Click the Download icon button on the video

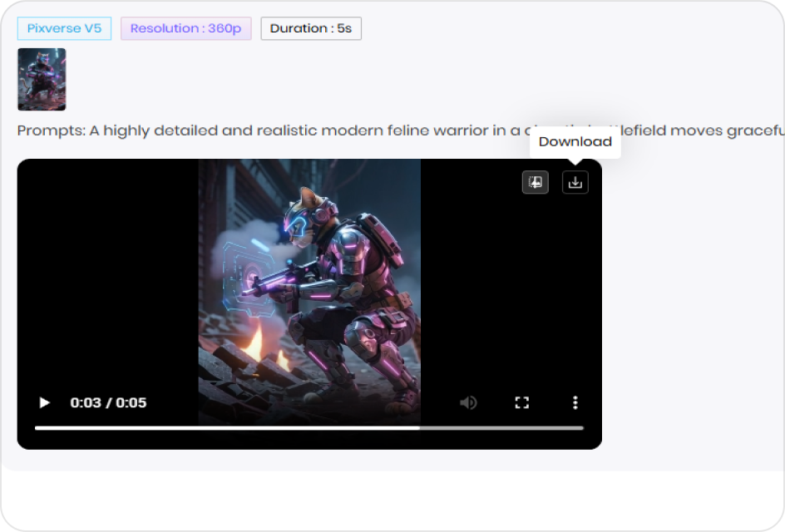click(x=575, y=182)
